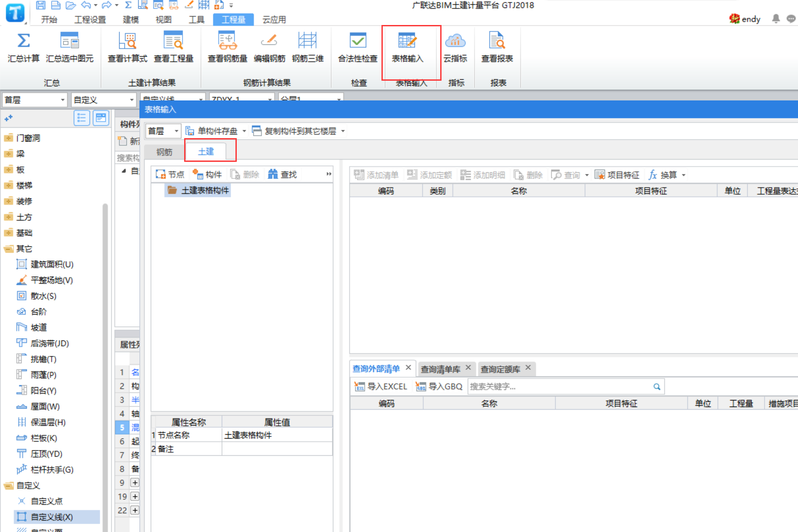Click the 构件 add-component button
Screen dimensions: 798x532
click(207, 175)
